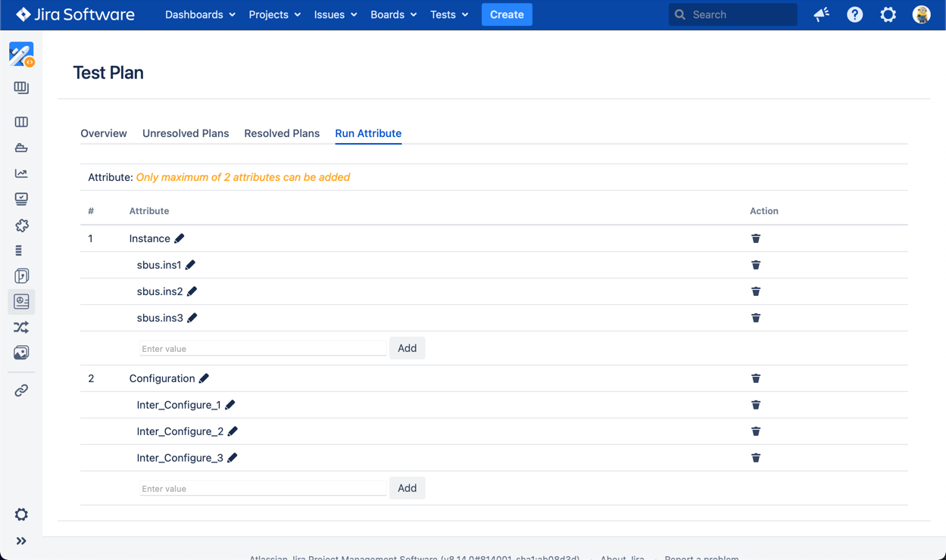Delete the sbus.ins2 value with trash icon
The width and height of the screenshot is (946, 560).
pos(755,291)
